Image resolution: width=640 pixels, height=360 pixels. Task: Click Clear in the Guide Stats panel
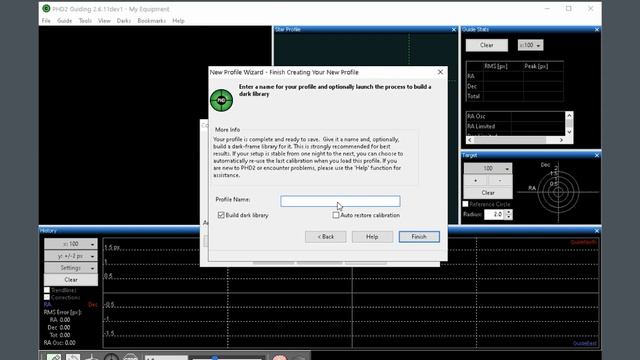tap(487, 45)
